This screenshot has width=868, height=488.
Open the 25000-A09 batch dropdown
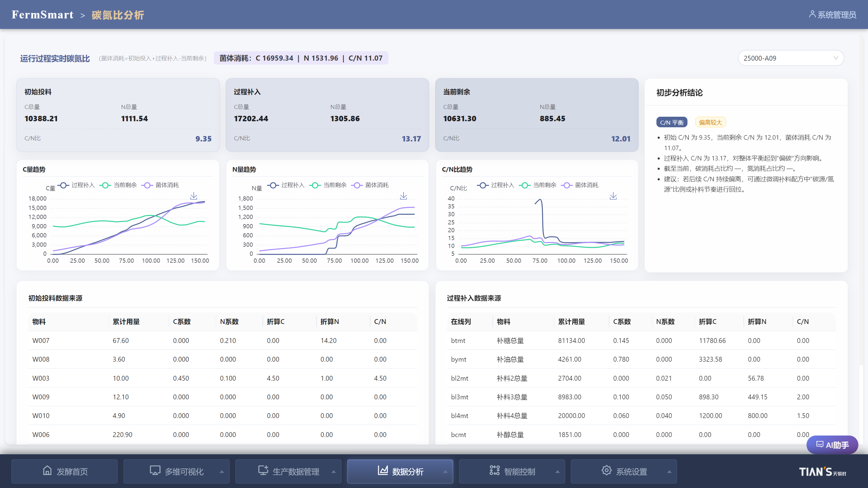coord(791,58)
